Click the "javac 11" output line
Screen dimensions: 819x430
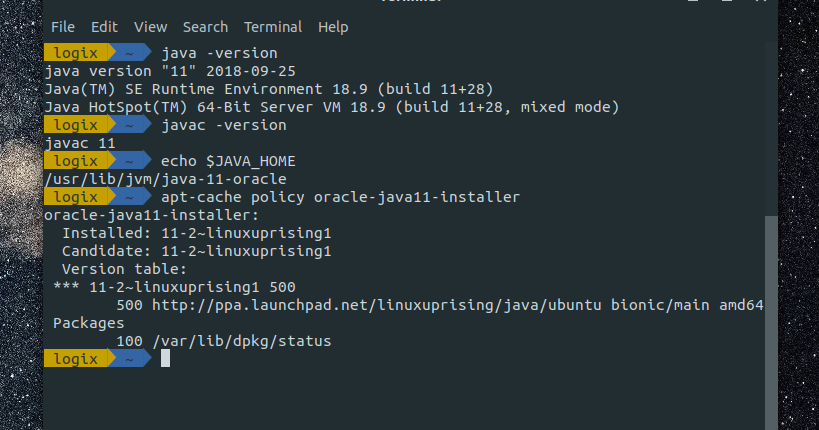[80, 143]
